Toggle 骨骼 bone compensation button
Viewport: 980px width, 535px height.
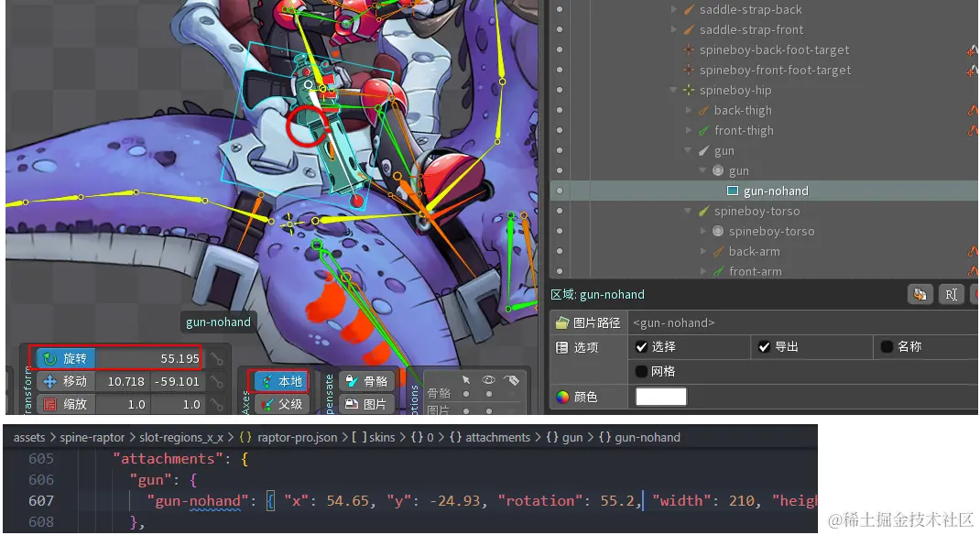coord(367,381)
